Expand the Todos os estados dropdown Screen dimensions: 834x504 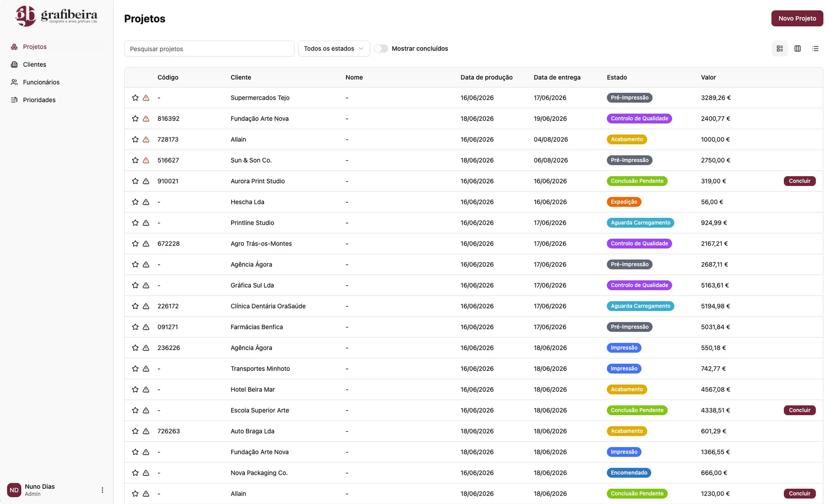(x=334, y=49)
